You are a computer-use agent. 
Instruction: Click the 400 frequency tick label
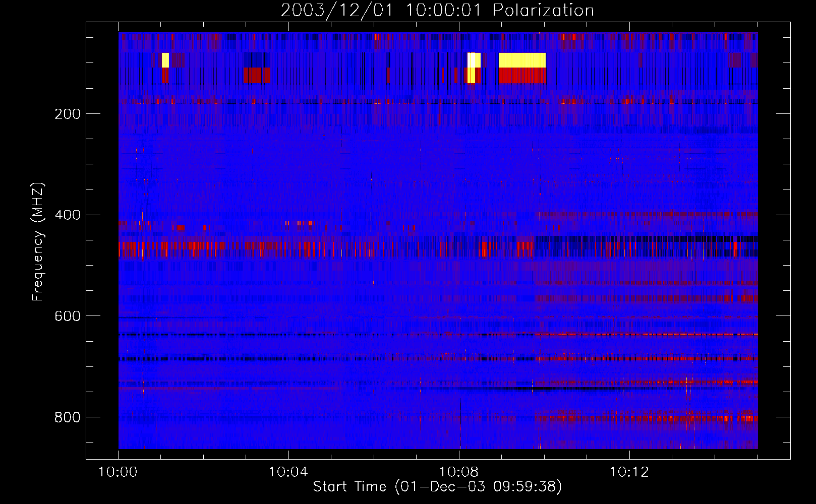[x=68, y=215]
